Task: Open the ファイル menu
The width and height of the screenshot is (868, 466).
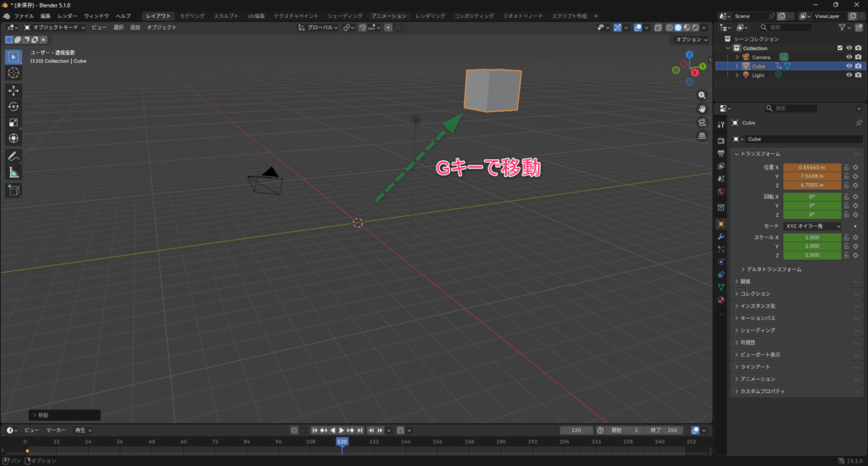Action: tap(24, 16)
